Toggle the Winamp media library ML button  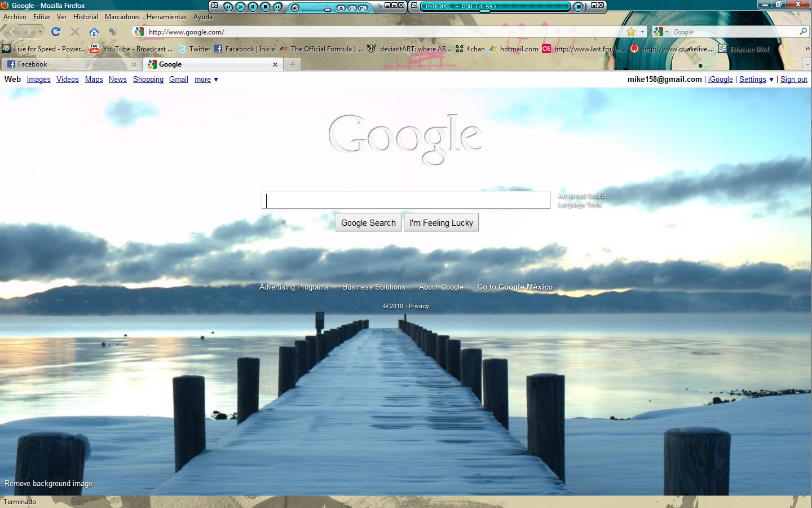click(x=363, y=8)
